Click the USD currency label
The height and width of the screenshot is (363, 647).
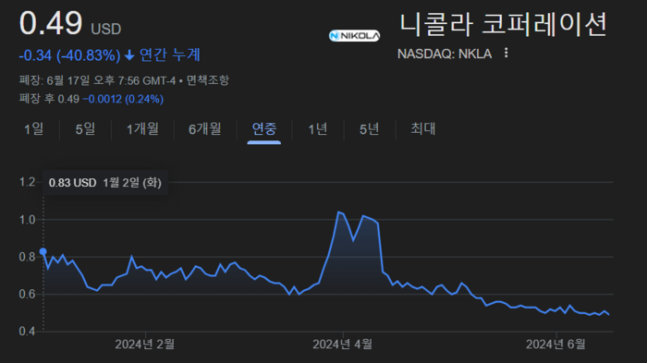tap(106, 29)
